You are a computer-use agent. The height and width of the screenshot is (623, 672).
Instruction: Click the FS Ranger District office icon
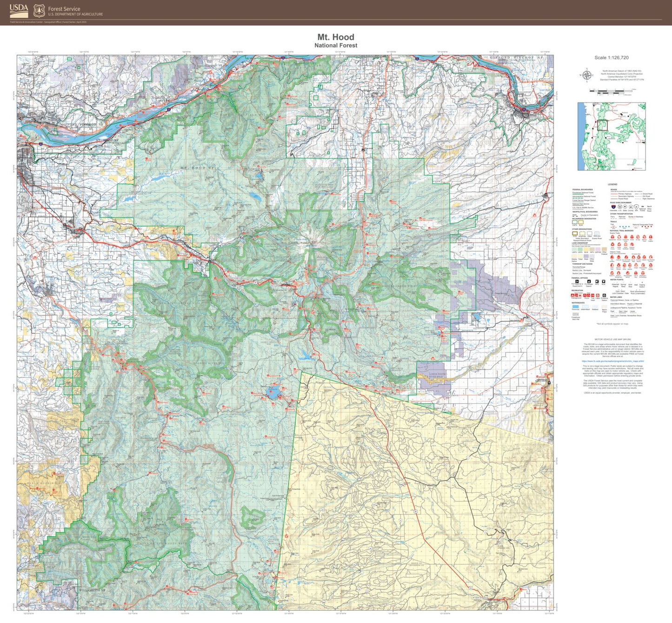pyautogui.click(x=588, y=281)
